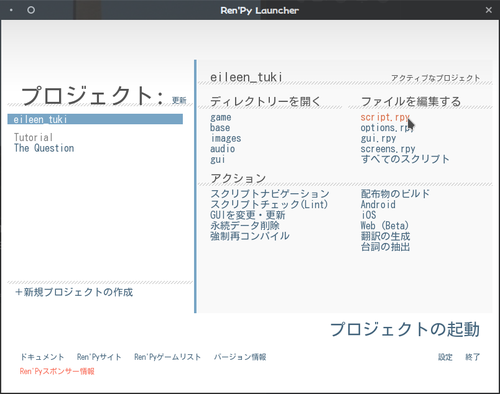Close the Ren'Py Launcher window
The image size is (500, 394).
[489, 10]
